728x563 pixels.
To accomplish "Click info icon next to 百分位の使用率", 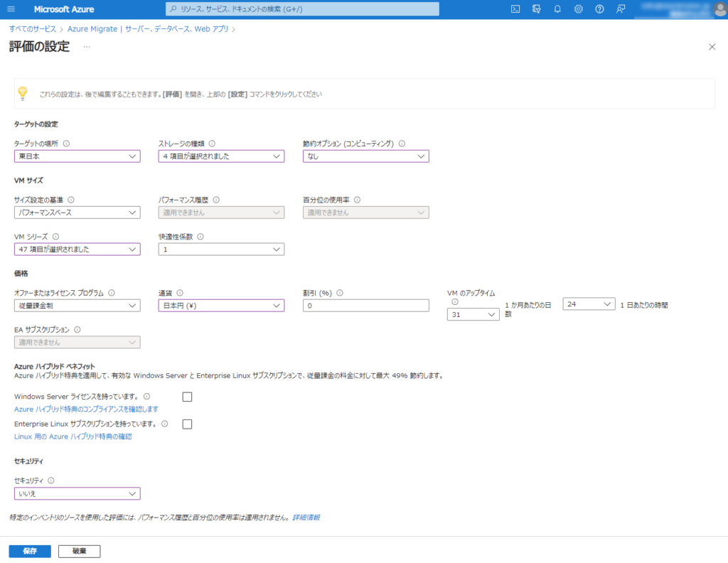I will (357, 200).
